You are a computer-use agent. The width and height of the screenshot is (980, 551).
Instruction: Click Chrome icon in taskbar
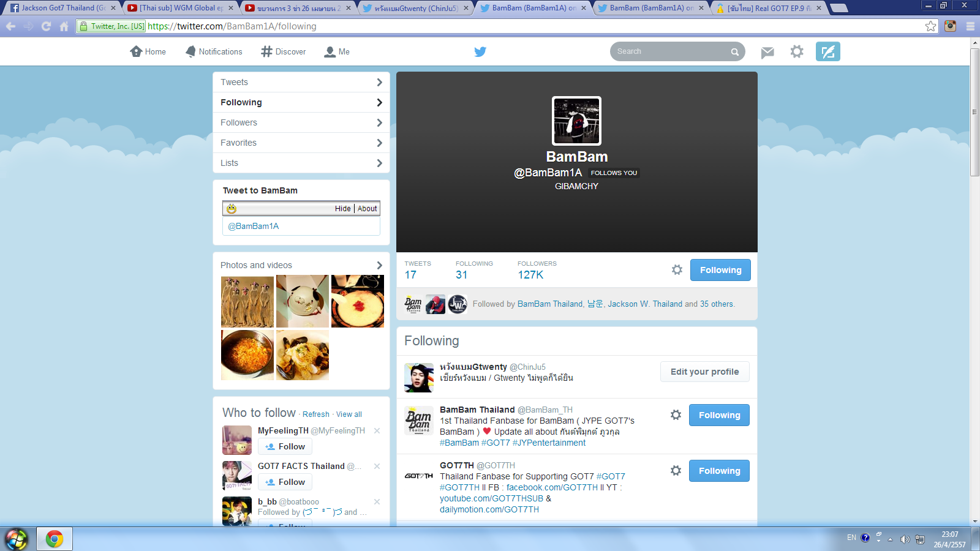(55, 539)
